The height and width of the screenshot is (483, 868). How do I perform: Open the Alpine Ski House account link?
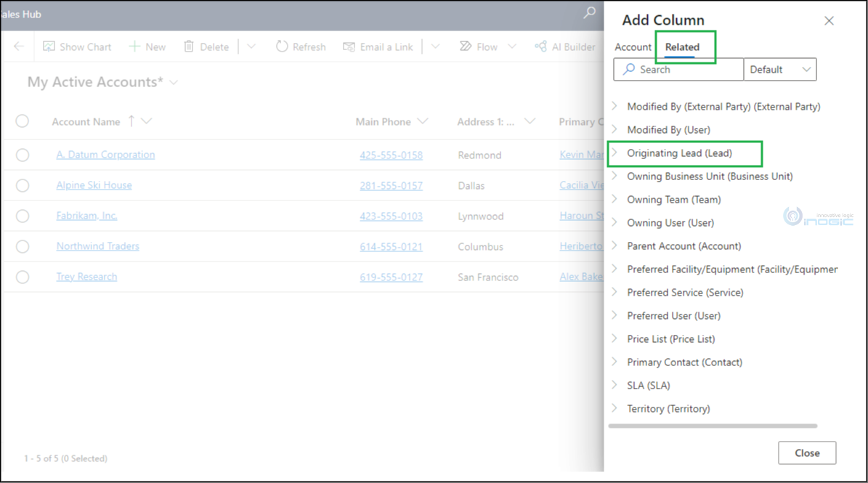94,184
